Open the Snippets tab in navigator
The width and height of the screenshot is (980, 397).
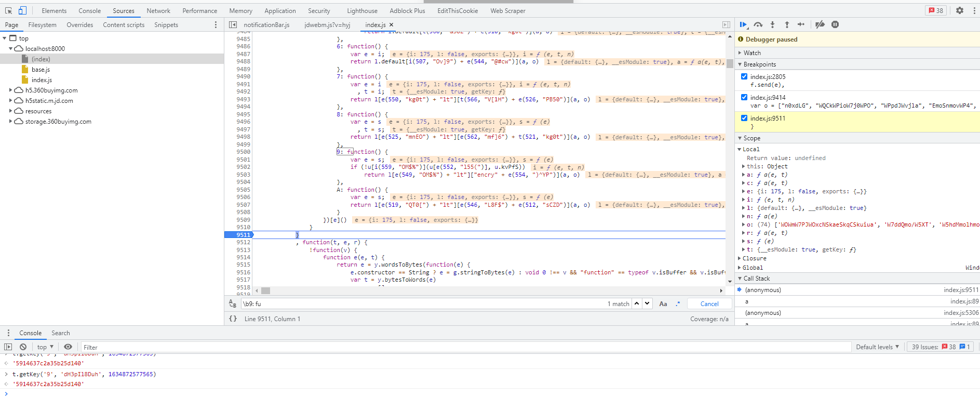pyautogui.click(x=166, y=24)
